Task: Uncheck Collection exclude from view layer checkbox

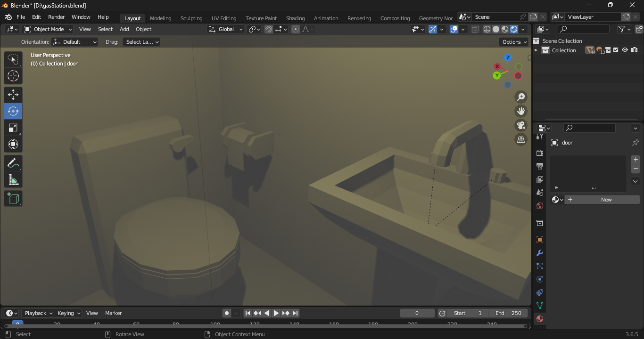Action: click(616, 50)
